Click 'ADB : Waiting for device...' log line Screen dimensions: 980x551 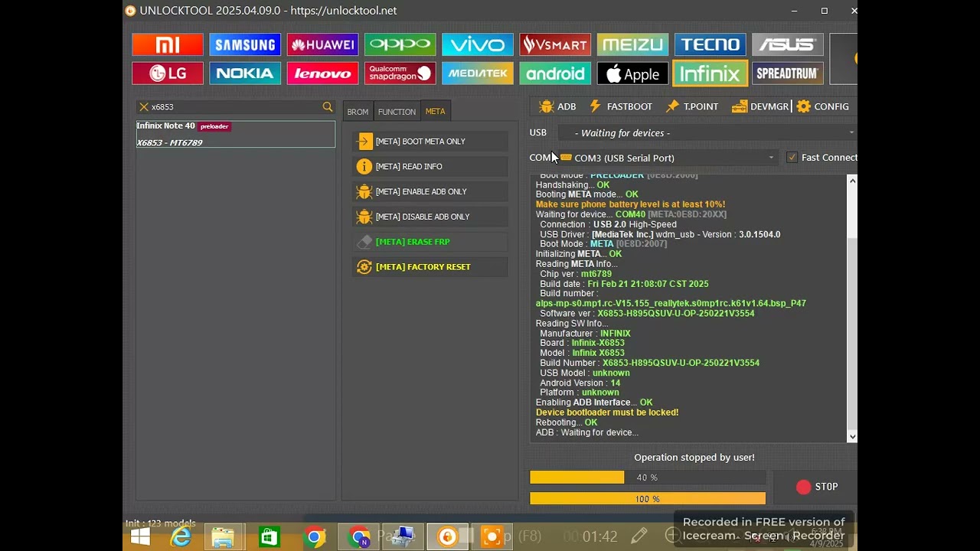point(587,432)
